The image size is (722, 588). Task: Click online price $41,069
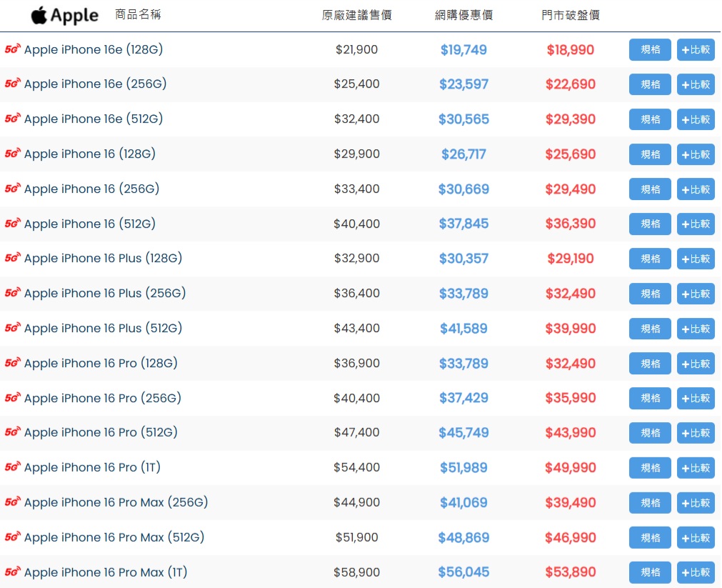coord(463,503)
